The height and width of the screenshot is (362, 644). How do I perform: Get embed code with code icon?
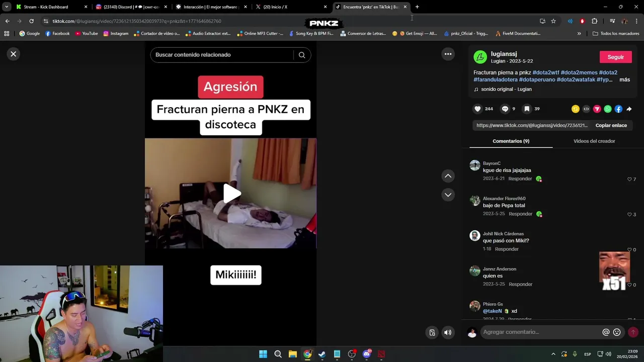click(586, 109)
